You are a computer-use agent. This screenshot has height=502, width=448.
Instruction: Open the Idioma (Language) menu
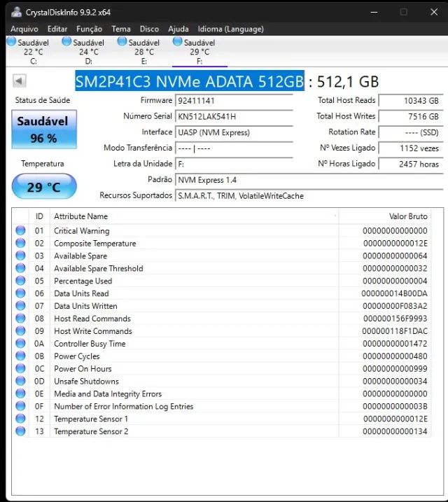231,29
